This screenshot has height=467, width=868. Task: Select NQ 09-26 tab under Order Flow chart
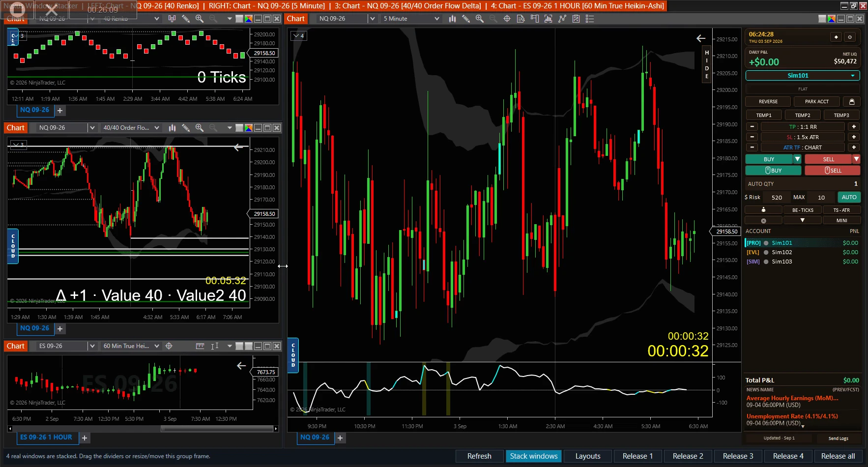coord(34,328)
